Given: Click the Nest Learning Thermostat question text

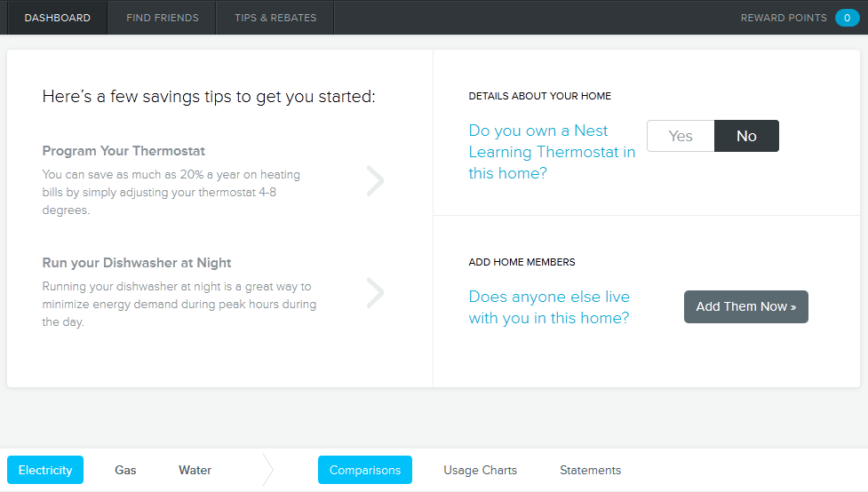Looking at the screenshot, I should [x=552, y=152].
